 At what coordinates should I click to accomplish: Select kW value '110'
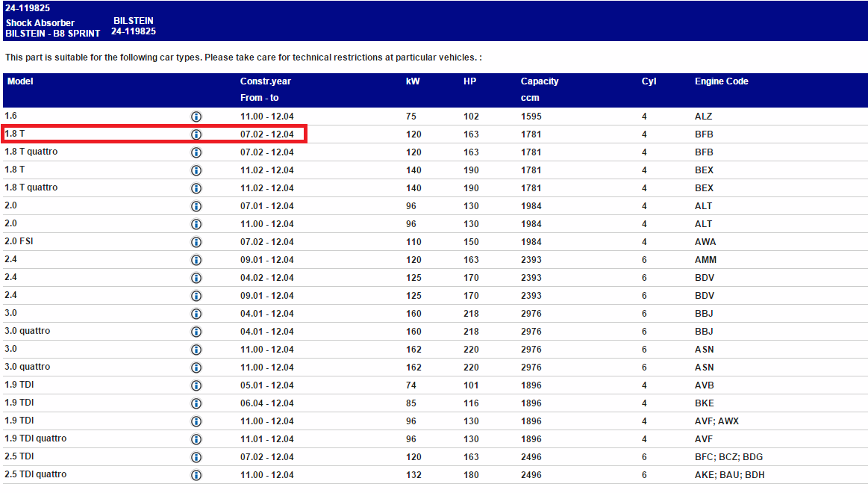[x=413, y=242]
